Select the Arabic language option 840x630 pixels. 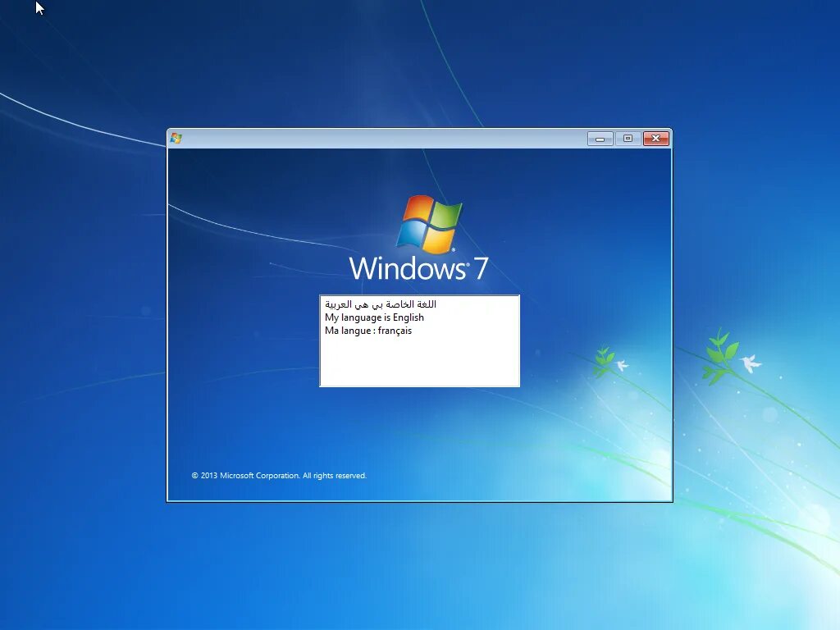point(381,304)
